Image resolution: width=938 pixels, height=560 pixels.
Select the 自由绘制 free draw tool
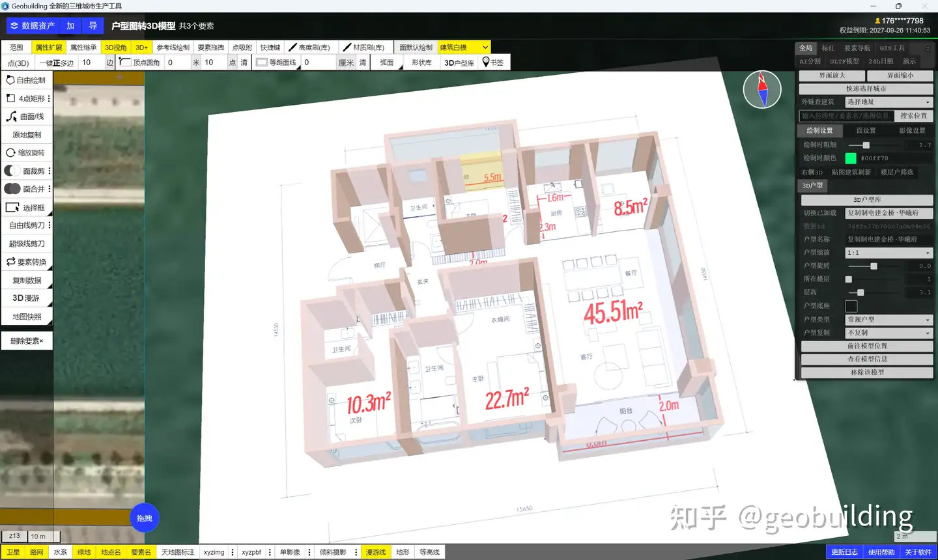pyautogui.click(x=26, y=80)
